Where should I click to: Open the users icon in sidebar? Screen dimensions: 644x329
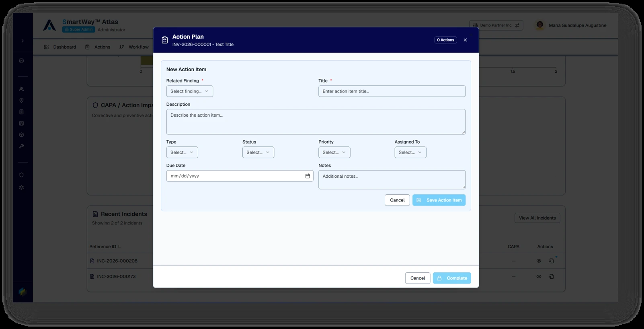pos(22,89)
